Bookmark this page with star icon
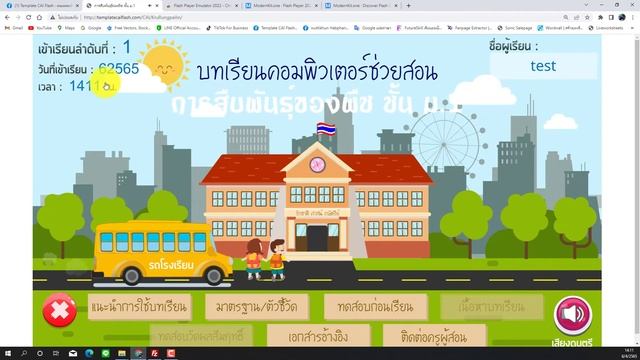This screenshot has height=360, width=640. coord(587,18)
